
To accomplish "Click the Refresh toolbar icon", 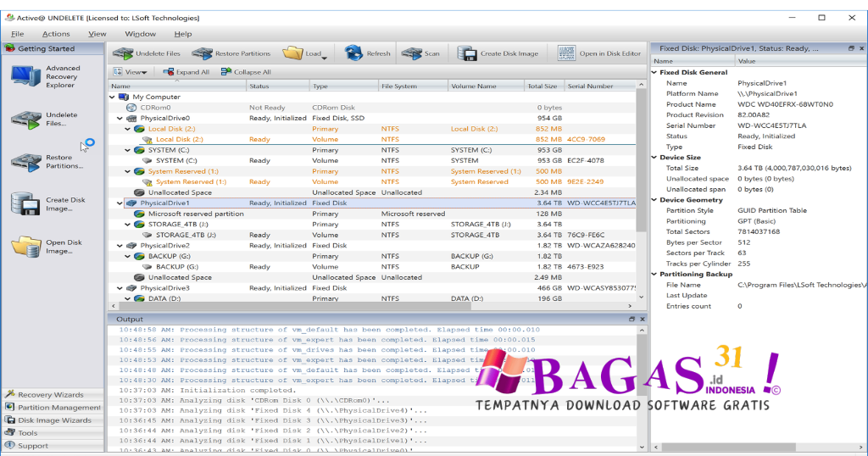I will (x=353, y=53).
